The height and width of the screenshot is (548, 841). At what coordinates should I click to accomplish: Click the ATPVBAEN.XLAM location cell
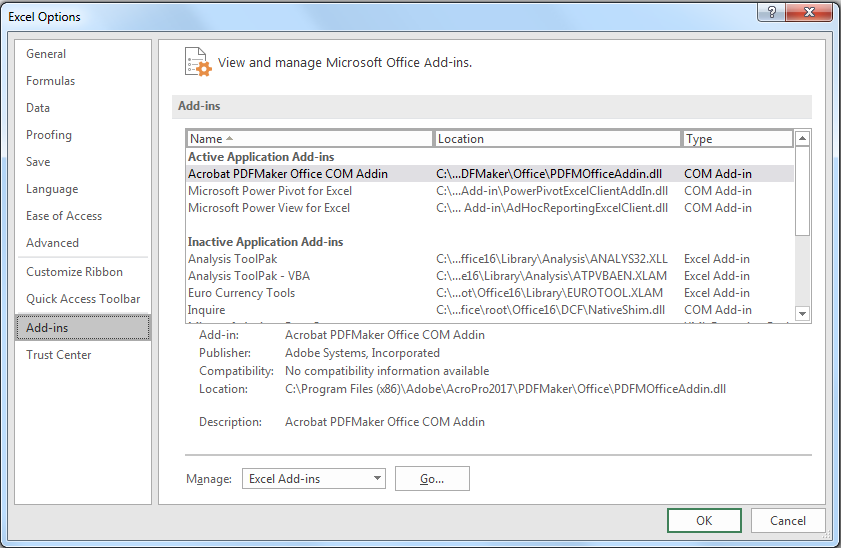(x=551, y=276)
